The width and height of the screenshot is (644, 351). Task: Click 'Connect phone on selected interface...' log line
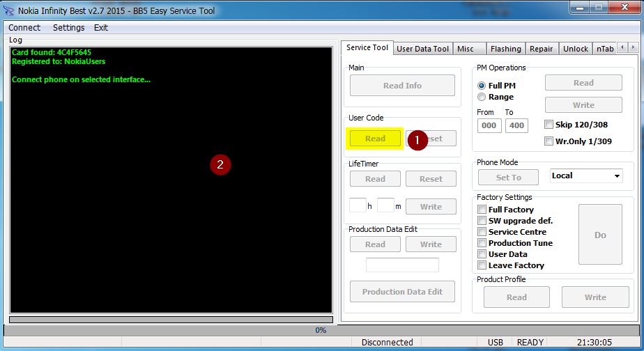coord(81,79)
